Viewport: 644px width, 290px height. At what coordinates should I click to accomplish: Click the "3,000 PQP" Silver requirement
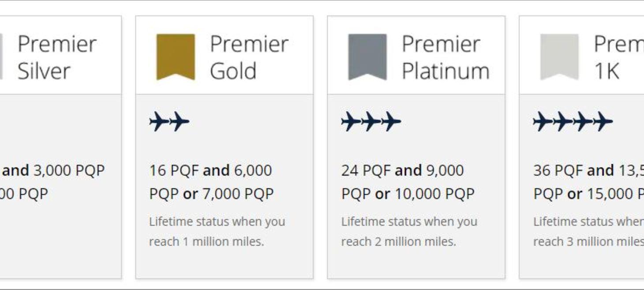[69, 170]
